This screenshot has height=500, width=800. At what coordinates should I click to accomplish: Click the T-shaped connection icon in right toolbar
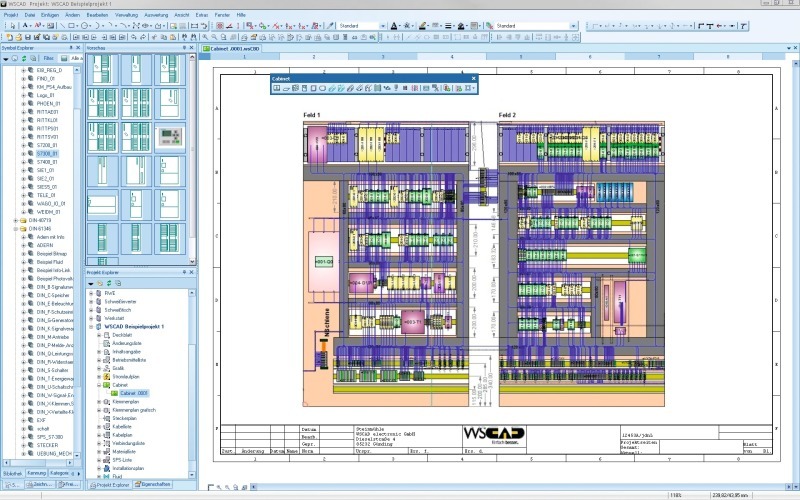pos(710,26)
